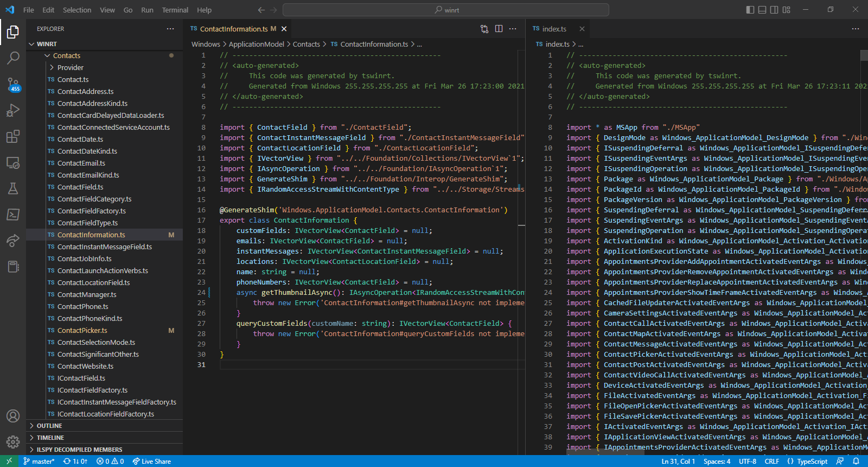
Task: Split the ContactInformation.ts editor right
Action: [x=499, y=29]
